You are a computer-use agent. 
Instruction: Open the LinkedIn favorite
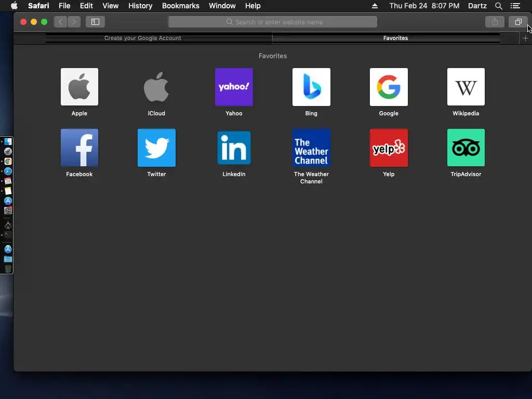pyautogui.click(x=234, y=148)
